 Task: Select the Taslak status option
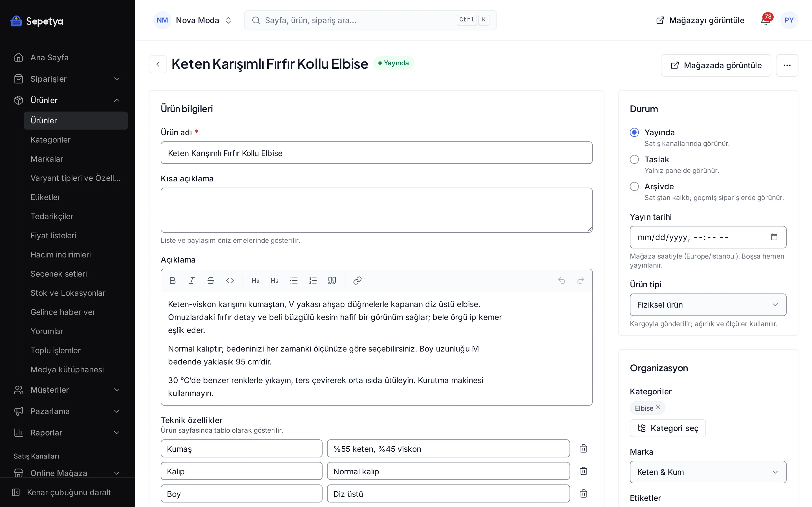coord(634,159)
